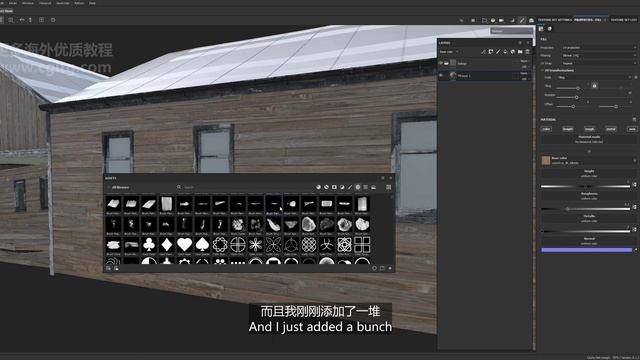Toggle grid view in Assets panel

point(389,187)
